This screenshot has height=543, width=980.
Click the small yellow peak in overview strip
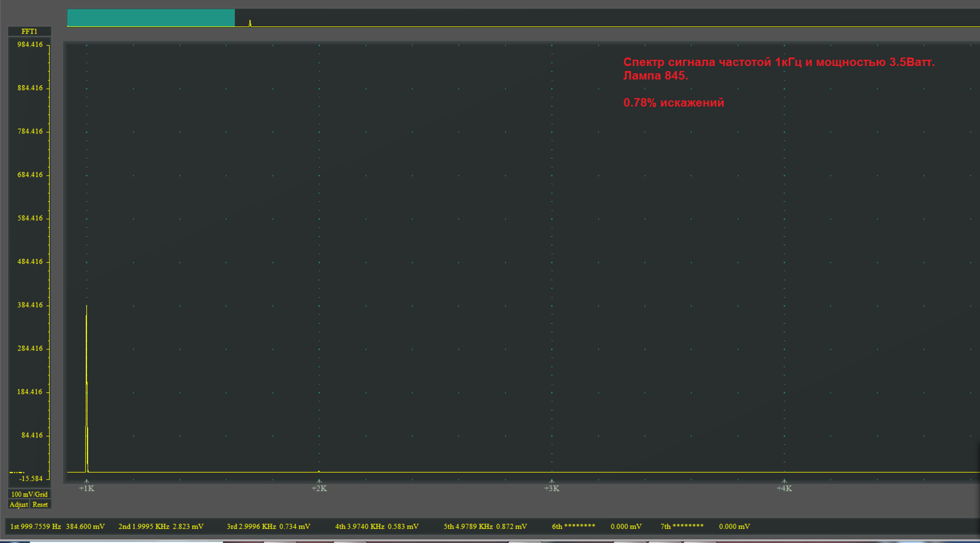point(250,23)
